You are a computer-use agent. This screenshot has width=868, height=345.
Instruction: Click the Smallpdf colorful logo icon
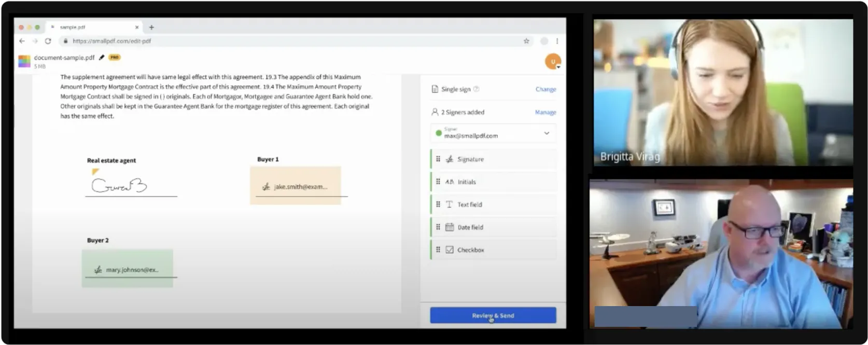(24, 61)
